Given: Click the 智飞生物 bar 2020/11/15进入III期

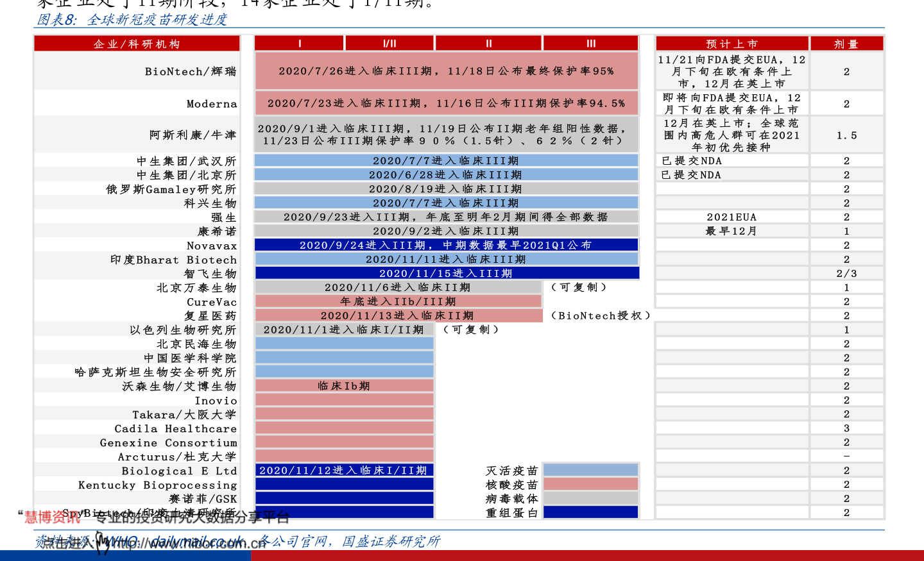Looking at the screenshot, I should click(x=447, y=273).
